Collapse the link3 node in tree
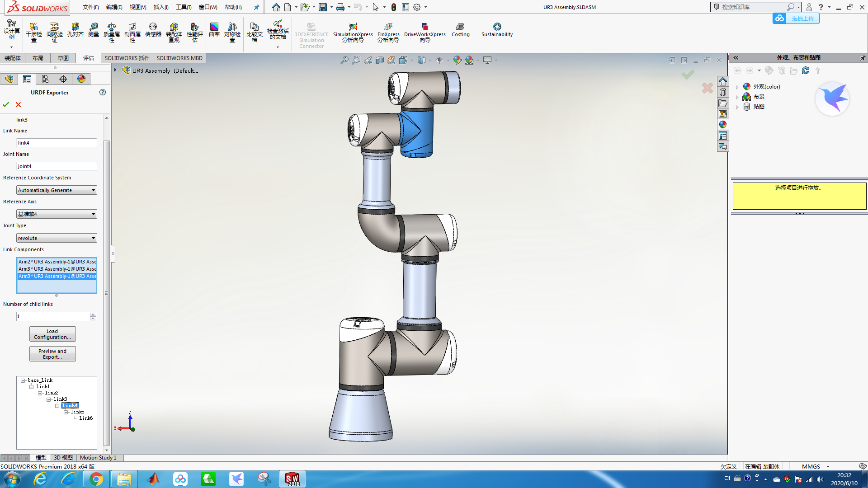Viewport: 868px width, 488px height. 49,399
